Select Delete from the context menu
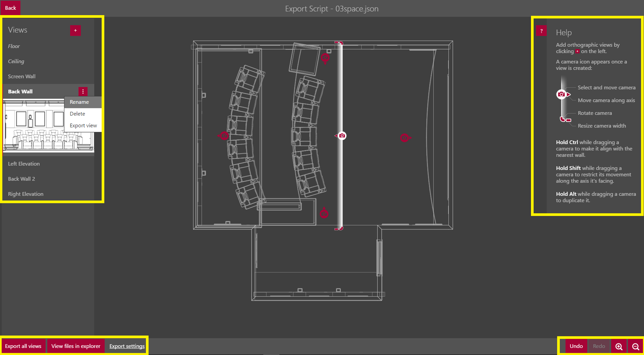Screen dimensions: 644x355 (77, 114)
